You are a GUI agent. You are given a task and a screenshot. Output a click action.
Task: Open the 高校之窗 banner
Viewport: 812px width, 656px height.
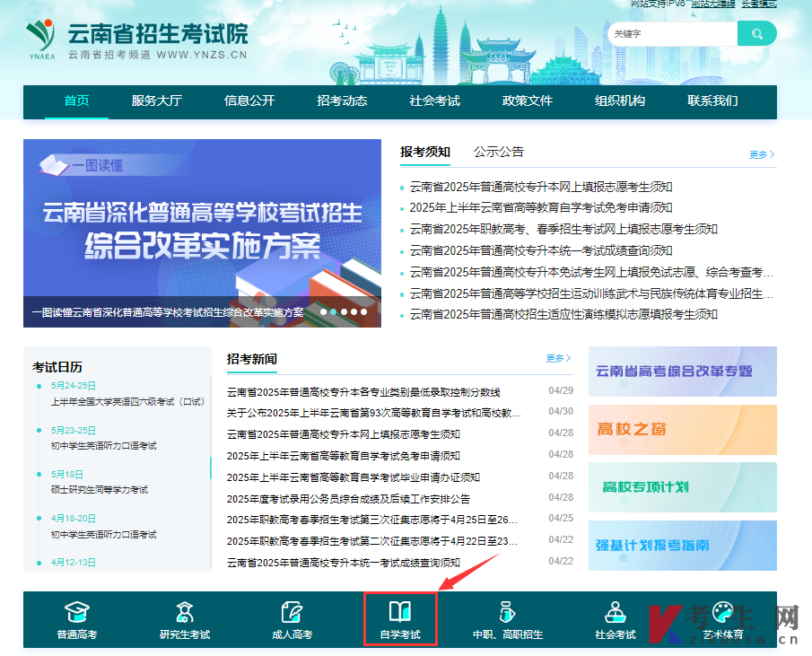[x=683, y=429]
